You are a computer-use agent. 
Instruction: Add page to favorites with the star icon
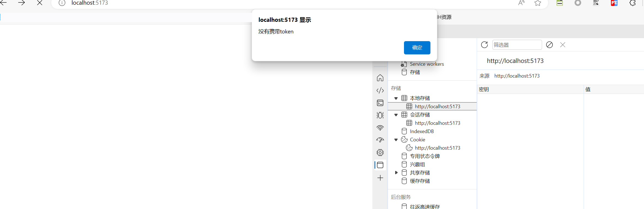(538, 3)
